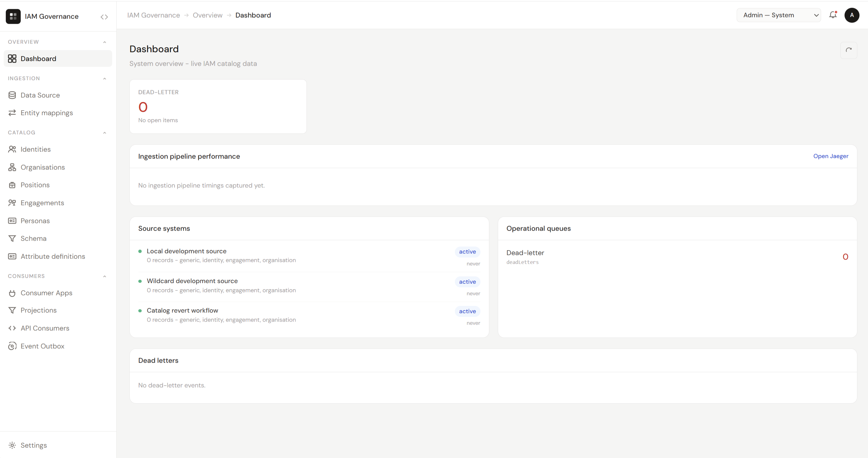868x458 pixels.
Task: Open notifications bell icon
Action: [833, 15]
